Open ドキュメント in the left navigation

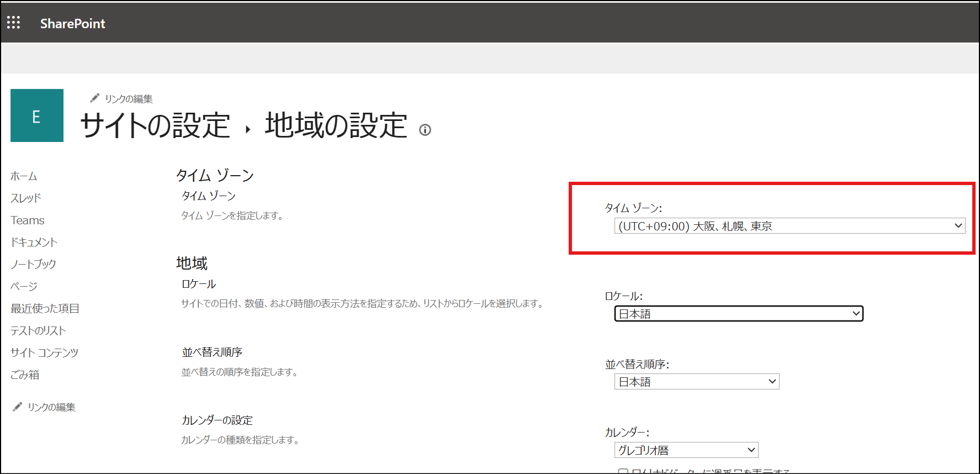[34, 242]
